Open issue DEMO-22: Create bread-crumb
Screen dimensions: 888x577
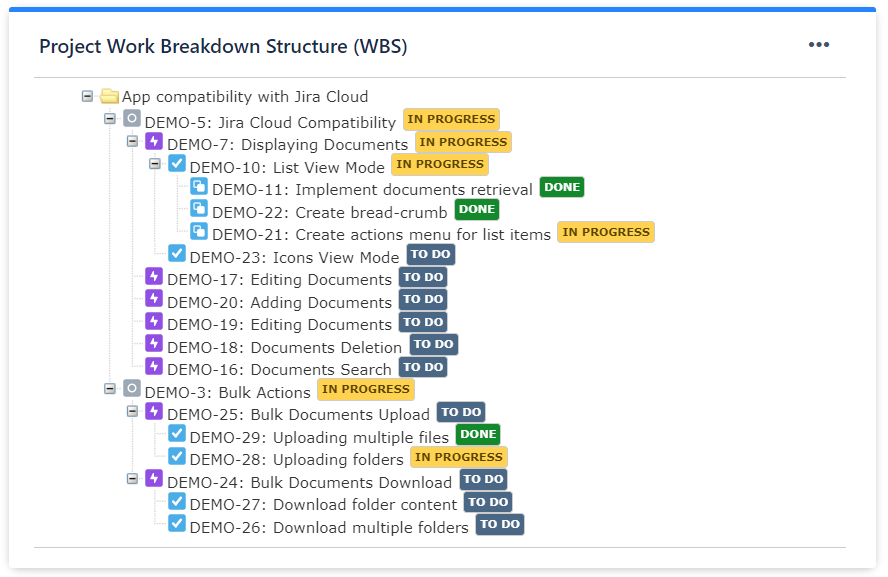click(330, 212)
